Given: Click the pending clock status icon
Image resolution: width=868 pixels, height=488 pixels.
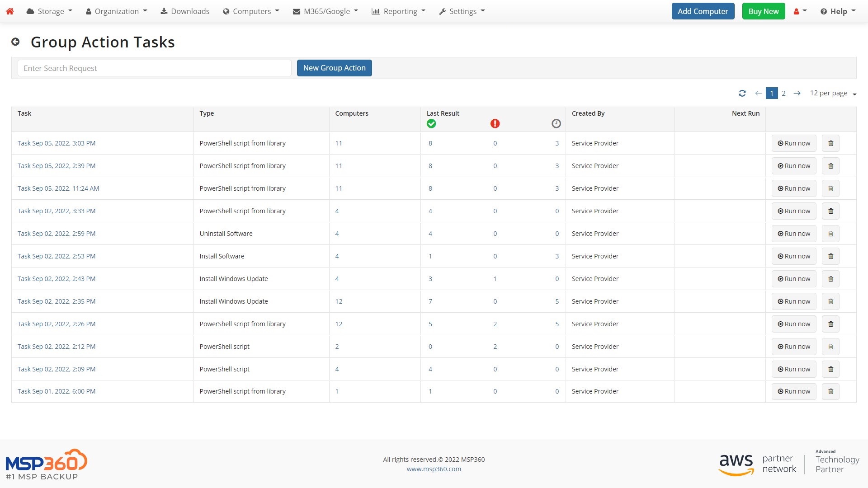Looking at the screenshot, I should coord(556,123).
